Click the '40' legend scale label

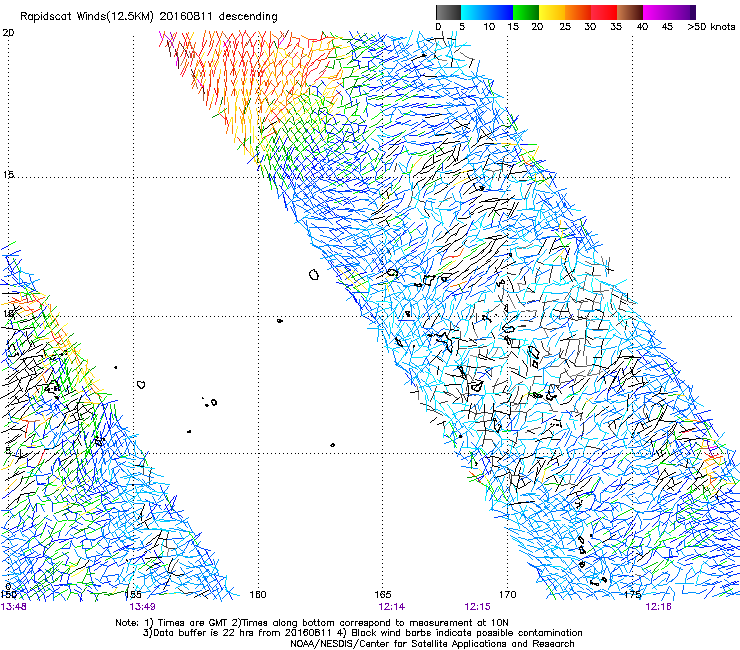[x=642, y=27]
